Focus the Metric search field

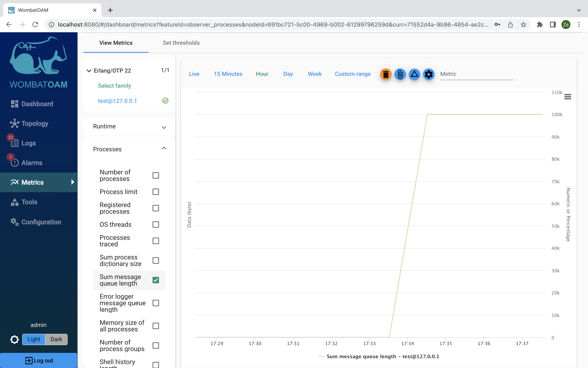pyautogui.click(x=477, y=74)
